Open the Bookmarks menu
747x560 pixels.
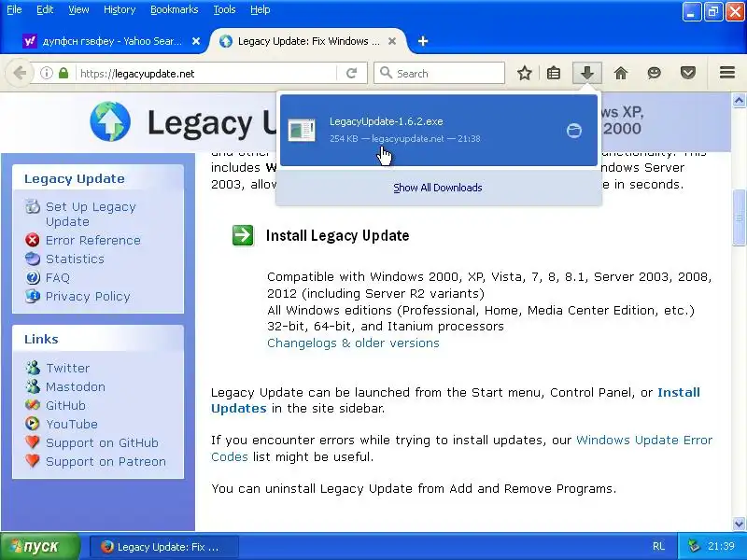pyautogui.click(x=174, y=9)
